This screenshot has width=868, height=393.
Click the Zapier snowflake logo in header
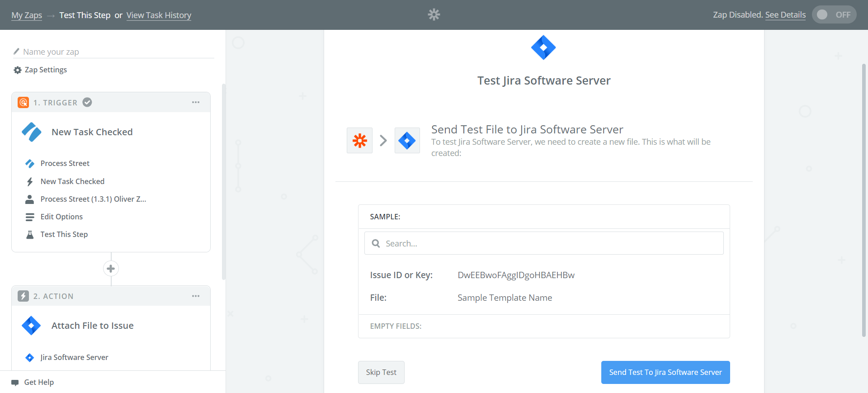click(x=434, y=15)
